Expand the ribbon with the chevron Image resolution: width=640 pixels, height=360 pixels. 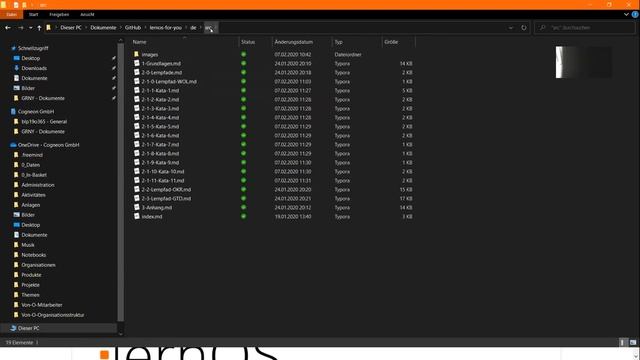coord(626,14)
